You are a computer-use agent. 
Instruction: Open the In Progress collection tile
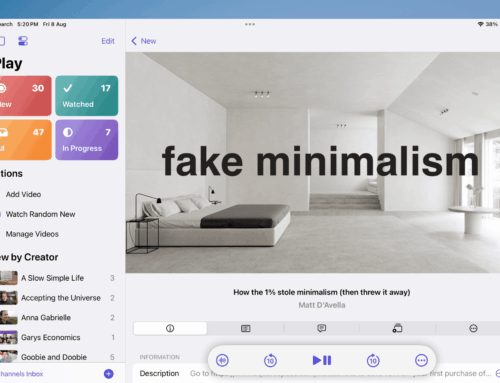point(87,140)
